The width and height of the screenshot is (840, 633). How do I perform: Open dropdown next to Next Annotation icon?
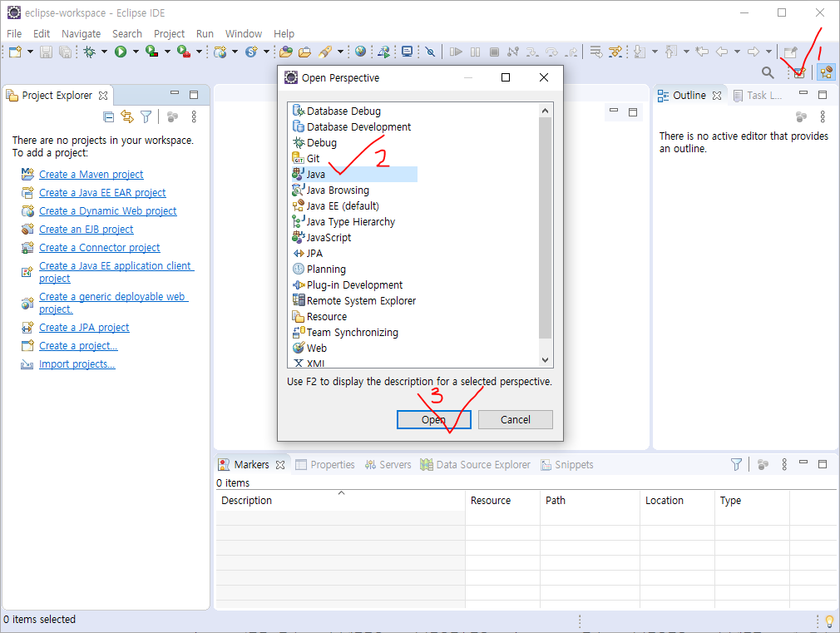[x=655, y=52]
